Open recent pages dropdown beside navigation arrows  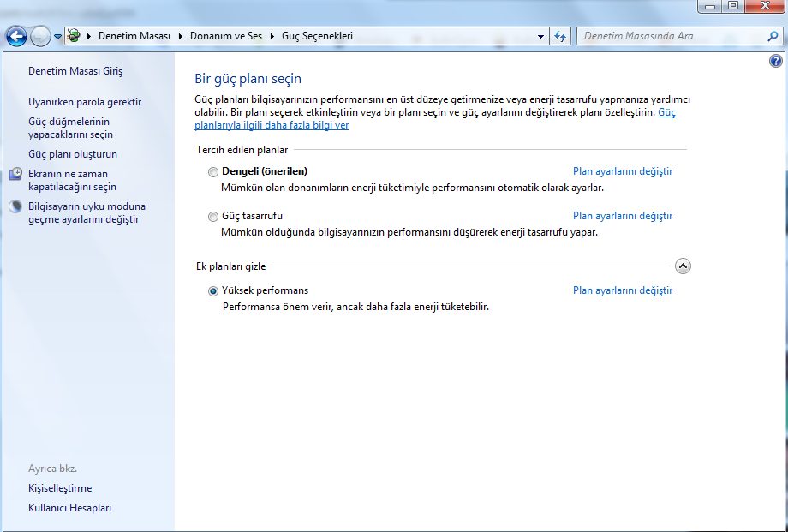click(57, 37)
